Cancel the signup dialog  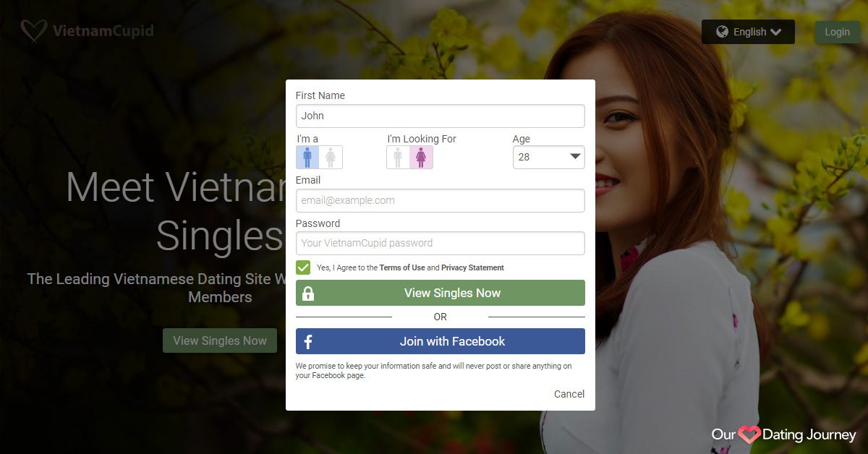tap(569, 394)
